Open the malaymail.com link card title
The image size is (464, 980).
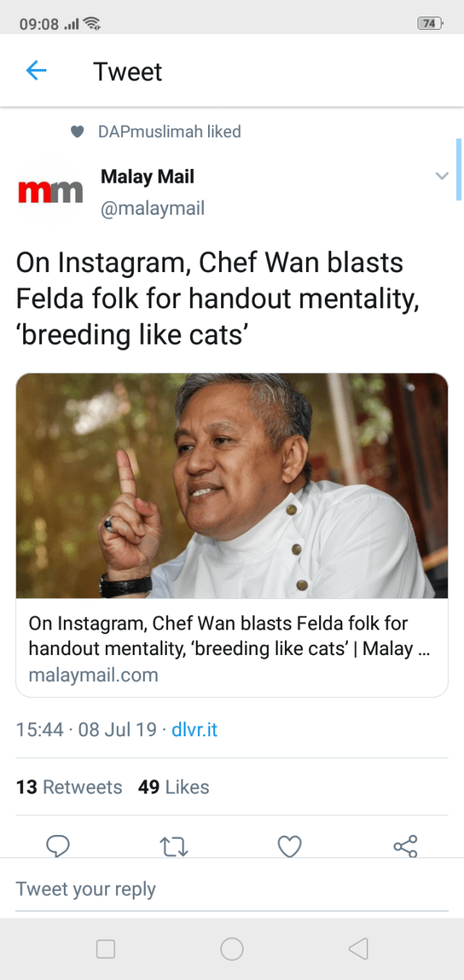click(x=229, y=635)
